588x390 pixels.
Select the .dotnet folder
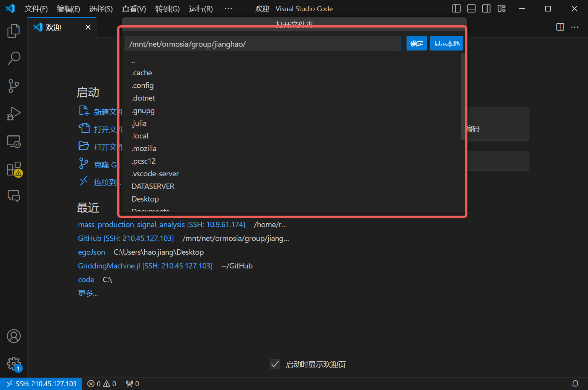tap(291, 98)
